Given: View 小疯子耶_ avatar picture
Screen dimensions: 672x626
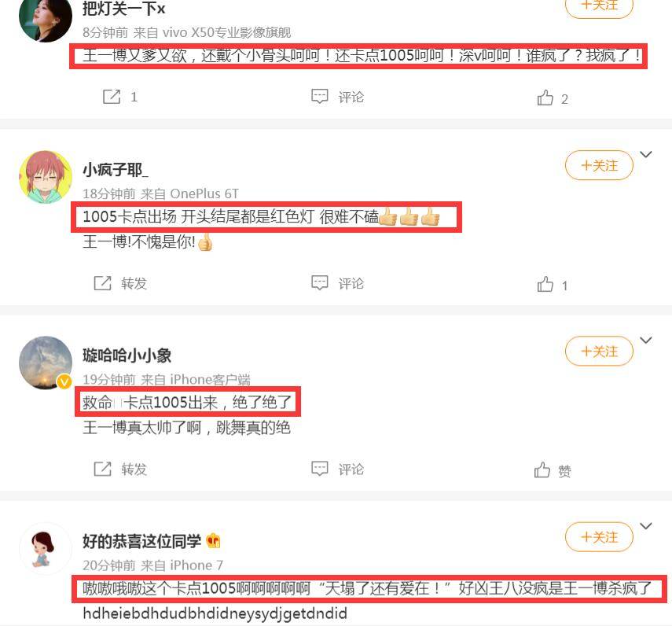Looking at the screenshot, I should [46, 177].
